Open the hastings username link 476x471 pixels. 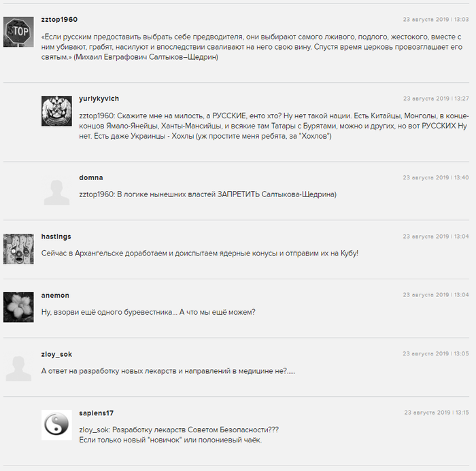(x=56, y=237)
